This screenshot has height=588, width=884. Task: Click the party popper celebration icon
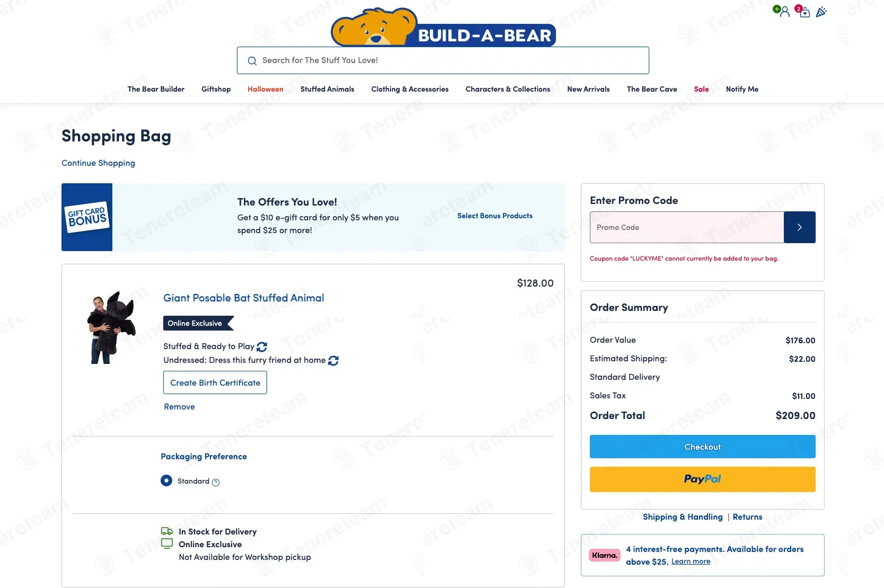821,12
